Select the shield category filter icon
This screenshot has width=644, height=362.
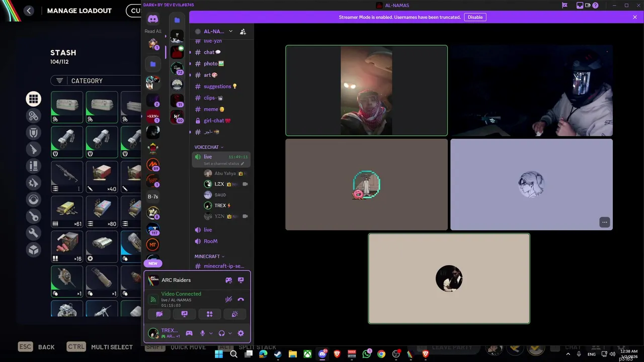[x=34, y=133]
